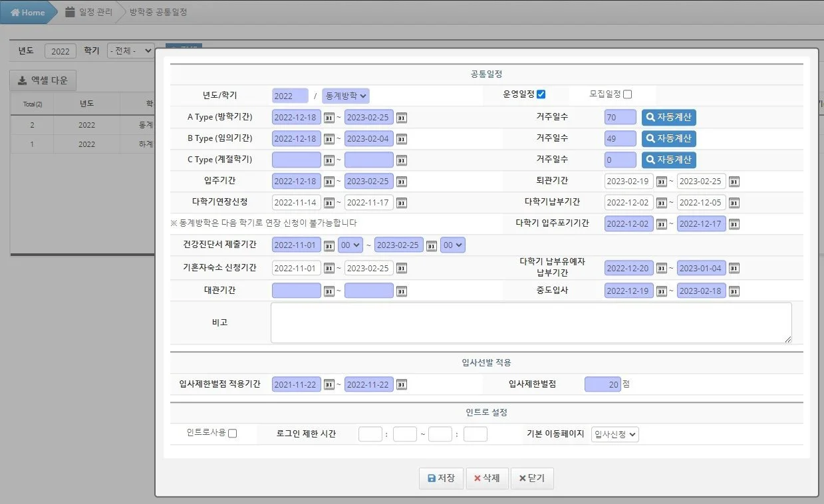Viewport: 824px width, 504px height.
Task: Open calendar for 다학기납부기간 start 2022-12-02
Action: point(661,203)
